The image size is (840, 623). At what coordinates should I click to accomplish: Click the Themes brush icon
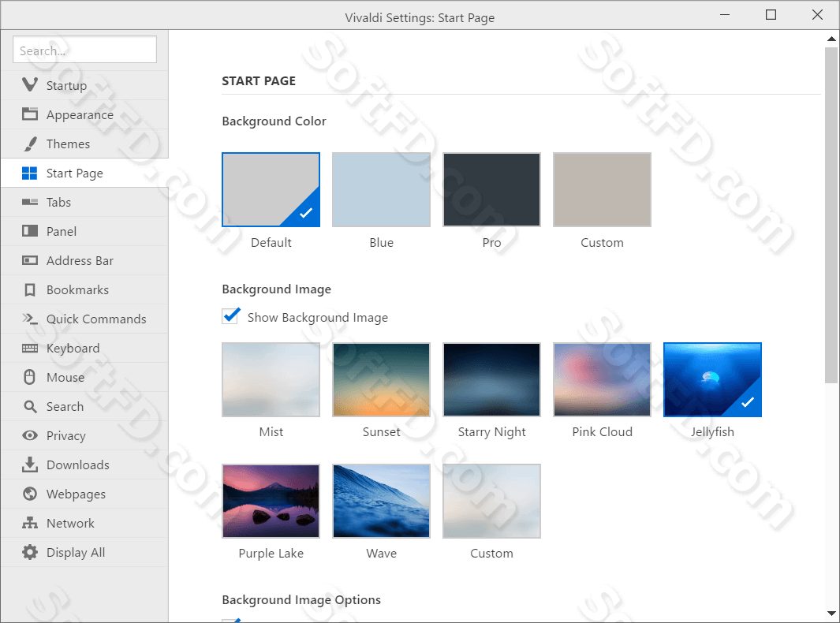(30, 144)
